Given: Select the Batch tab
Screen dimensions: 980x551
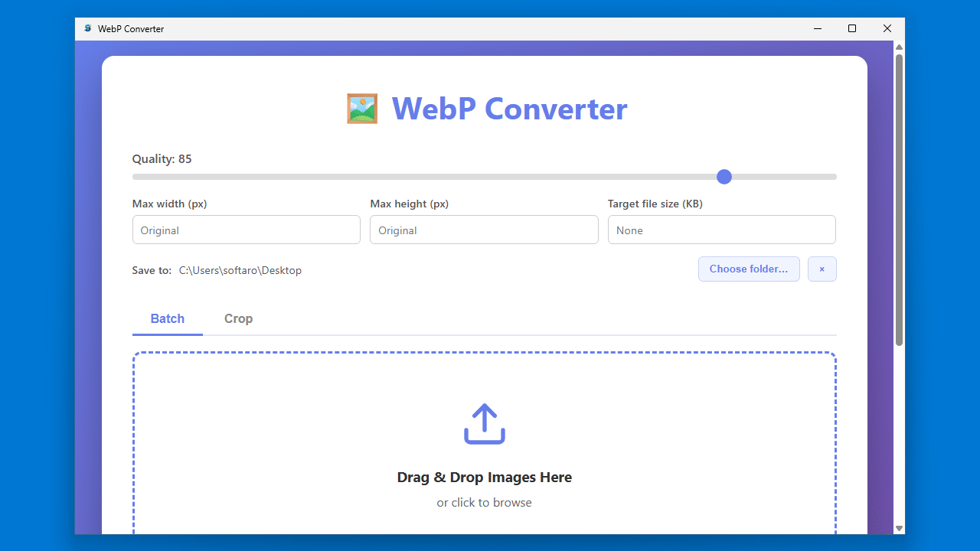Looking at the screenshot, I should pyautogui.click(x=168, y=318).
